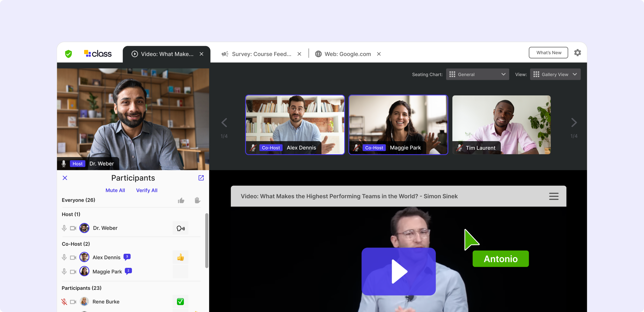Open Maggie Park chat message badge
The width and height of the screenshot is (644, 312).
128,271
